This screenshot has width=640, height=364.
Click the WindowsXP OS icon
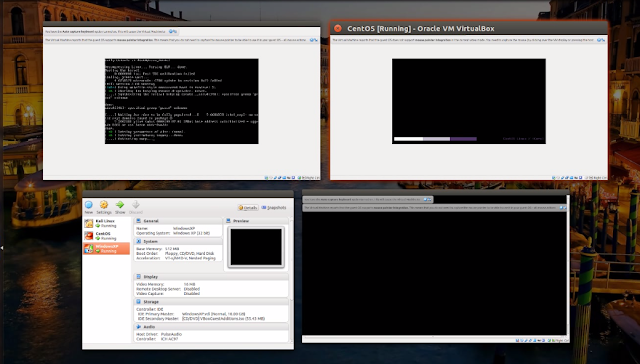(x=89, y=249)
